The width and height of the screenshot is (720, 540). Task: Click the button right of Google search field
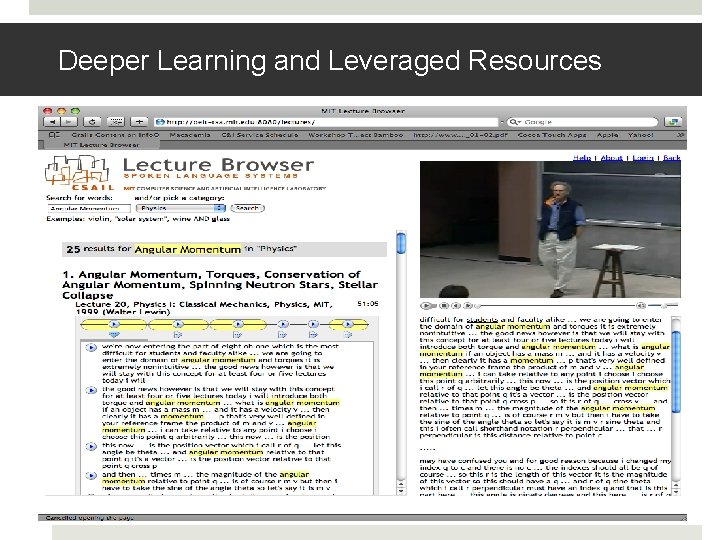pos(673,122)
